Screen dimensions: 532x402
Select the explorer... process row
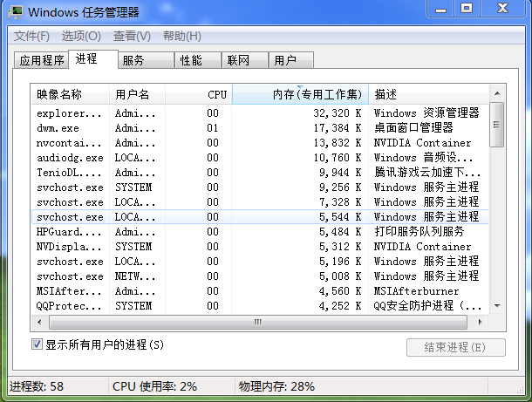[x=260, y=113]
